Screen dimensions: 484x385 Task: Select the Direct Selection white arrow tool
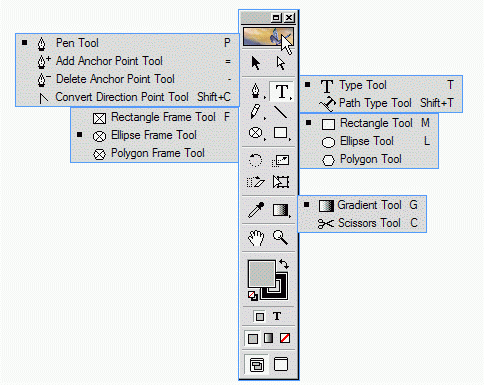(281, 63)
